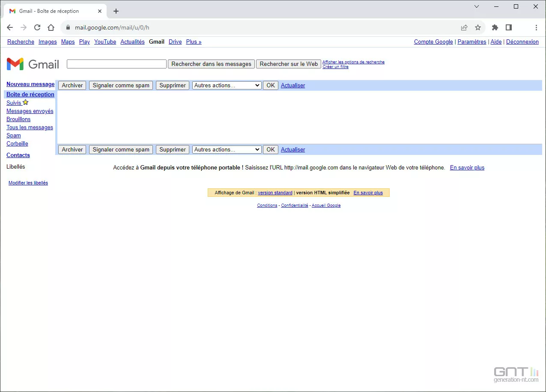Open Actualités in the Google bar

tap(132, 42)
